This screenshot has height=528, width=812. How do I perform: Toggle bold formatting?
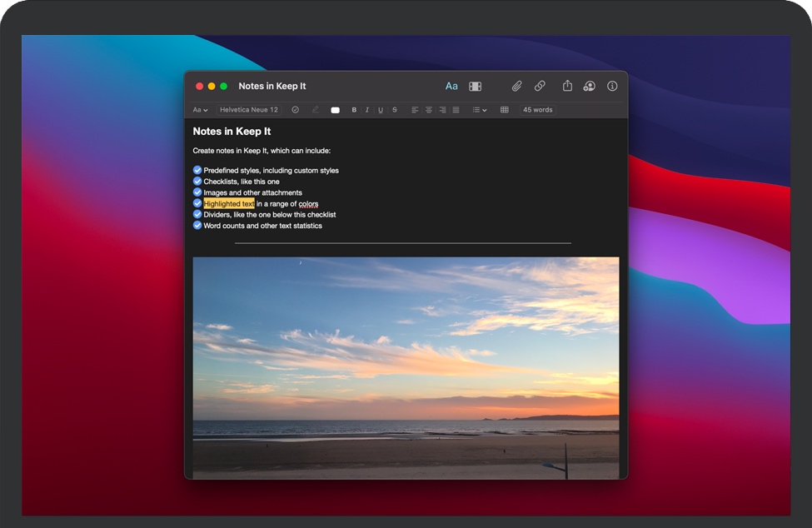(354, 110)
